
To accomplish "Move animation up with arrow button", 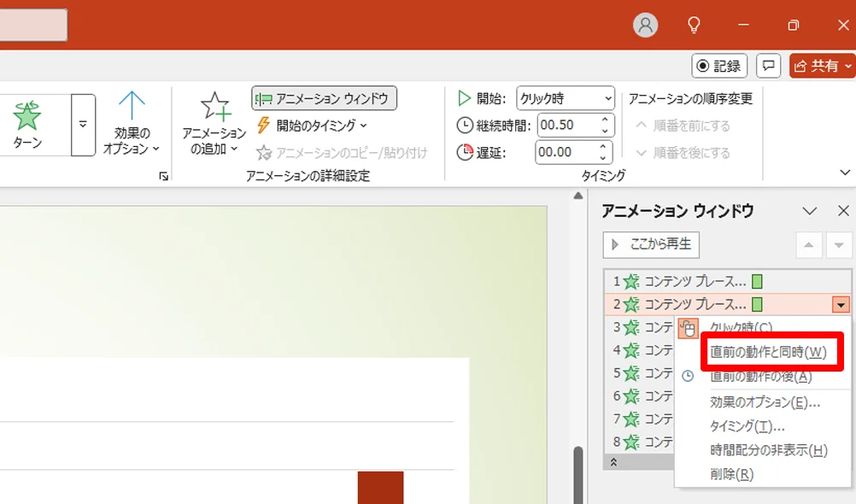I will point(808,245).
